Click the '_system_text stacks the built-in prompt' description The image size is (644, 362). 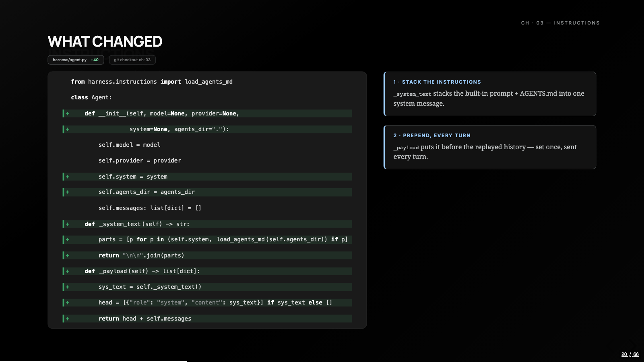pos(489,99)
